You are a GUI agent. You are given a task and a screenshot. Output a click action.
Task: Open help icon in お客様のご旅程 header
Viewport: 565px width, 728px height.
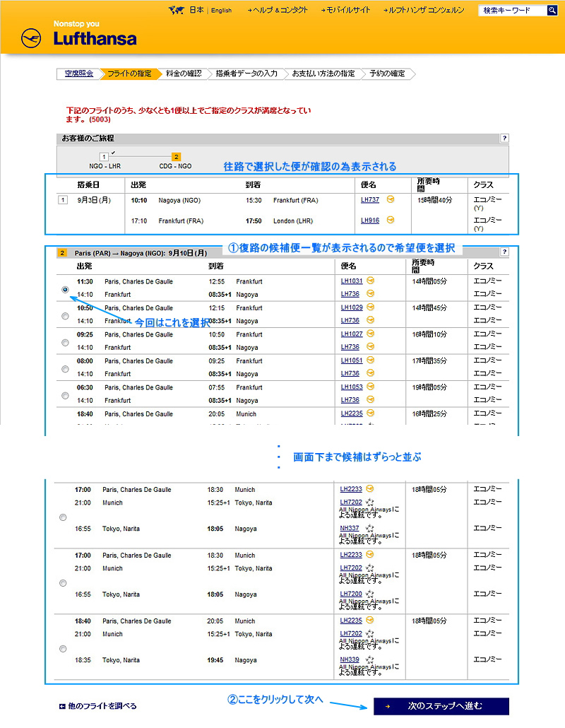tap(504, 139)
